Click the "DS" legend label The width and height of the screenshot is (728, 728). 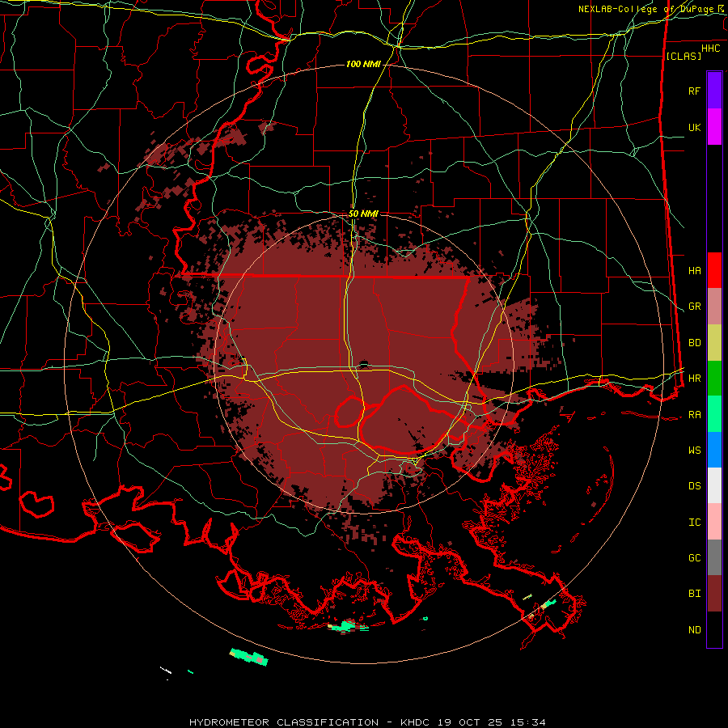coord(694,485)
